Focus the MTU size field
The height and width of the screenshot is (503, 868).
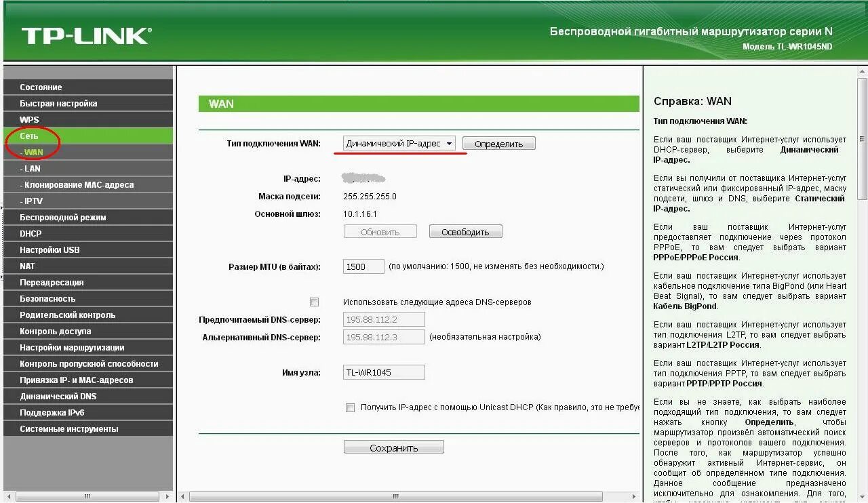[x=364, y=266]
